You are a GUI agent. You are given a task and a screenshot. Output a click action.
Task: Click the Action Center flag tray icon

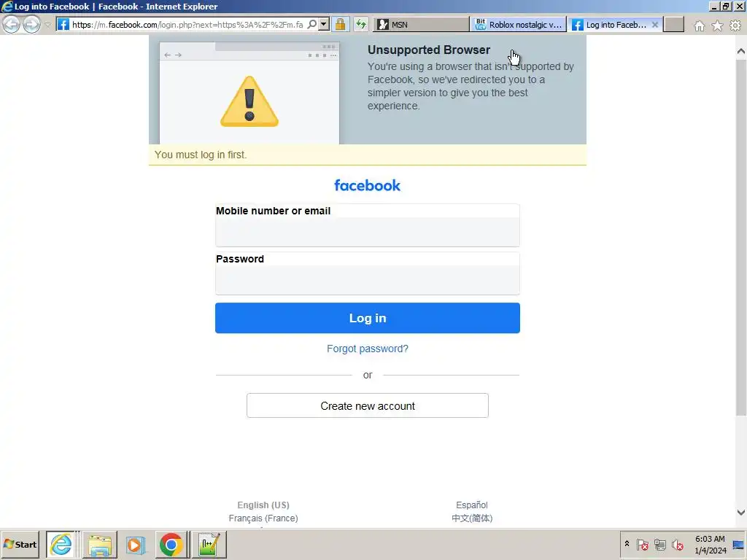coord(642,544)
